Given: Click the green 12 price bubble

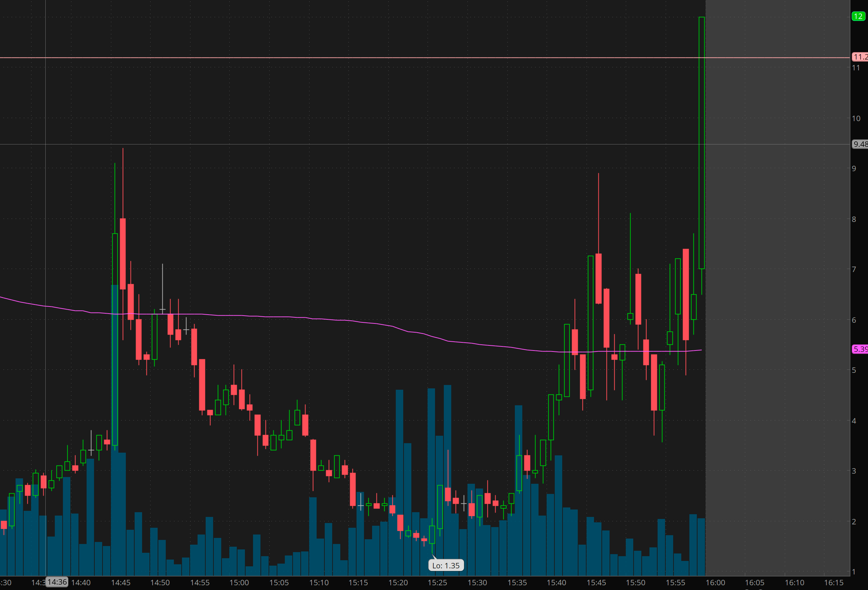Looking at the screenshot, I should (x=858, y=17).
